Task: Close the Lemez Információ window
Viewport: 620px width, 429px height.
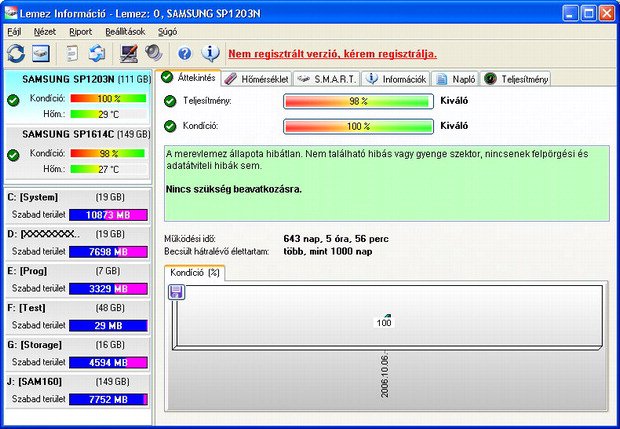Action: [x=606, y=13]
